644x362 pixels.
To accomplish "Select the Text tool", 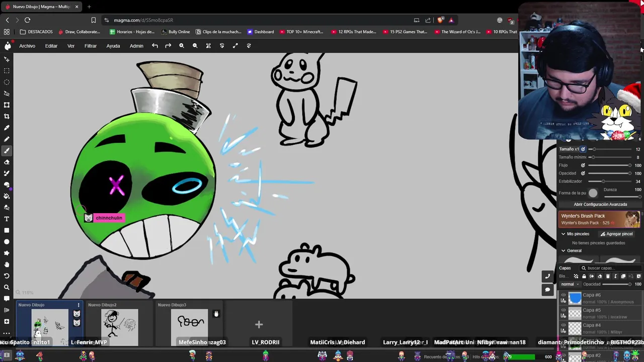I will coord(7,219).
